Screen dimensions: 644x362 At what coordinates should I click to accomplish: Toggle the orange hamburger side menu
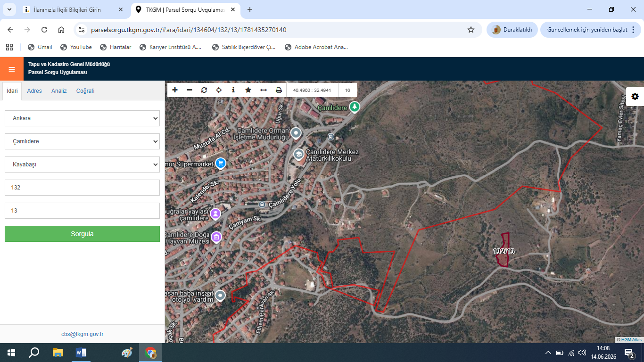pyautogui.click(x=12, y=69)
